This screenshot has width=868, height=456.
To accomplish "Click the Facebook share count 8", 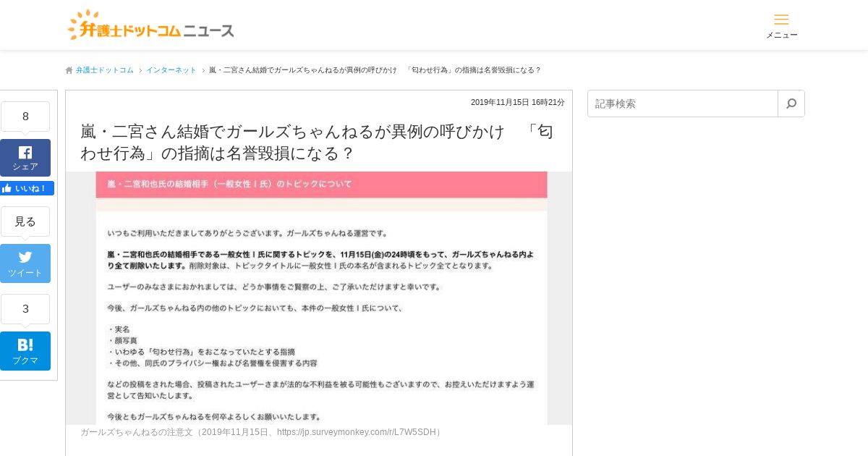I will click(x=25, y=117).
